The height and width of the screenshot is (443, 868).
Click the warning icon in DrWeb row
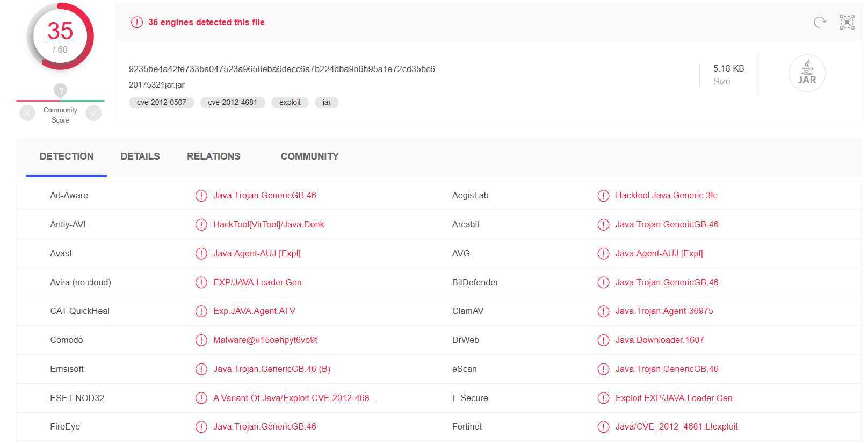coord(603,340)
